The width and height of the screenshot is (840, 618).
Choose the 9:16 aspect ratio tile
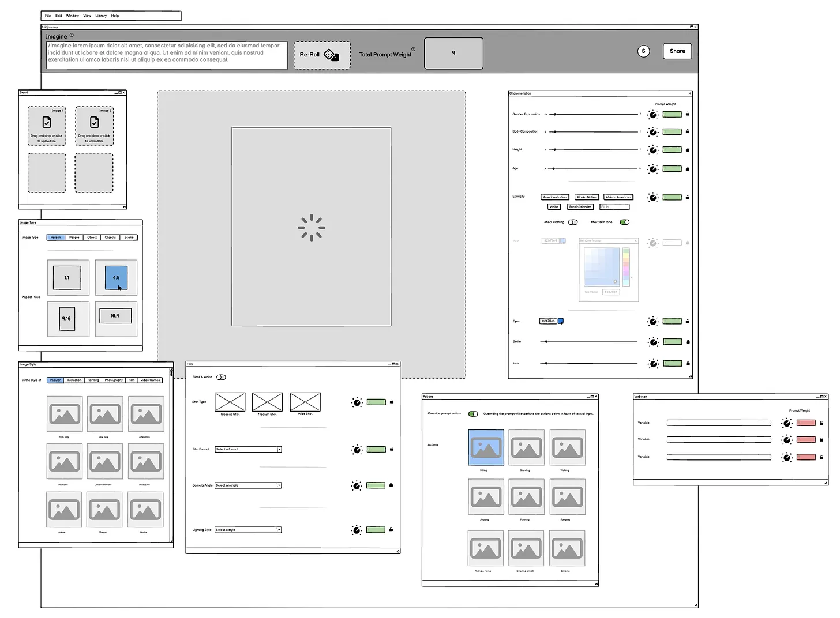(x=67, y=319)
